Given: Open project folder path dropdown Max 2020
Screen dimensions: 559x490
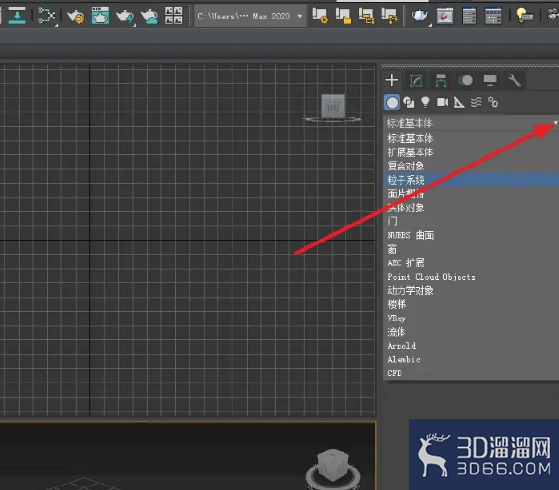Looking at the screenshot, I should click(x=250, y=16).
